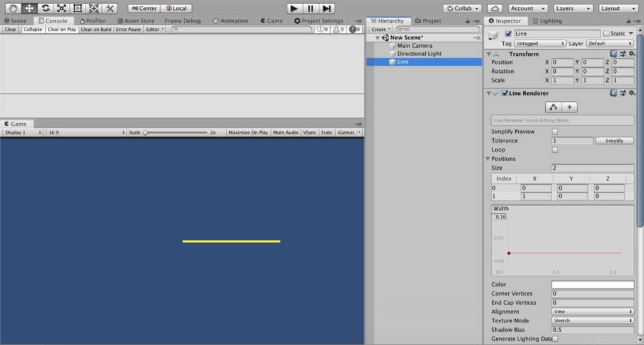Select the custom editor tools icon

pyautogui.click(x=109, y=8)
